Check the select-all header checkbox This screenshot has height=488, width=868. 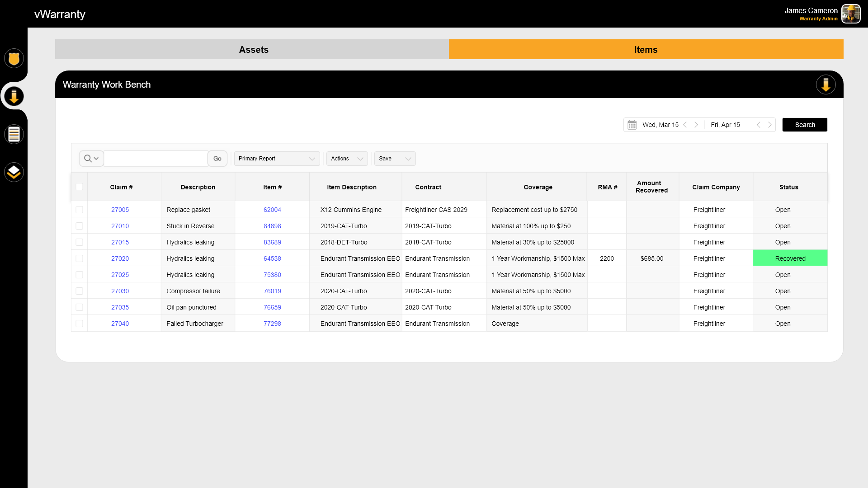point(79,187)
